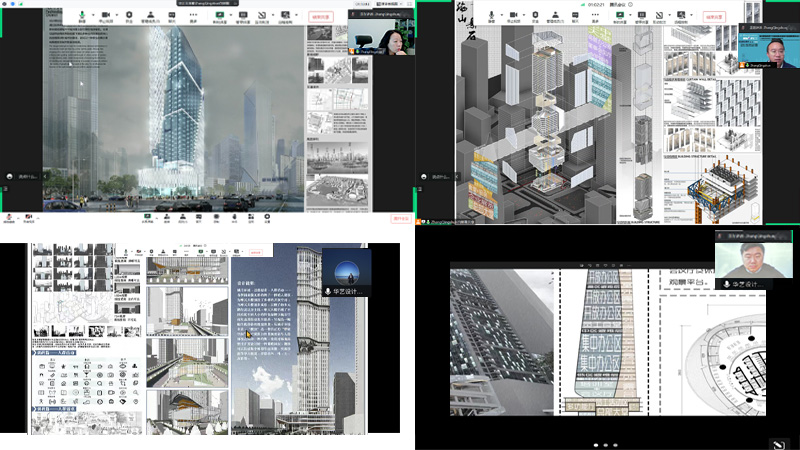Screen dimensions: 800x450
Task: Open speaker view dropdown at top-left window title
Action: coord(389,4)
